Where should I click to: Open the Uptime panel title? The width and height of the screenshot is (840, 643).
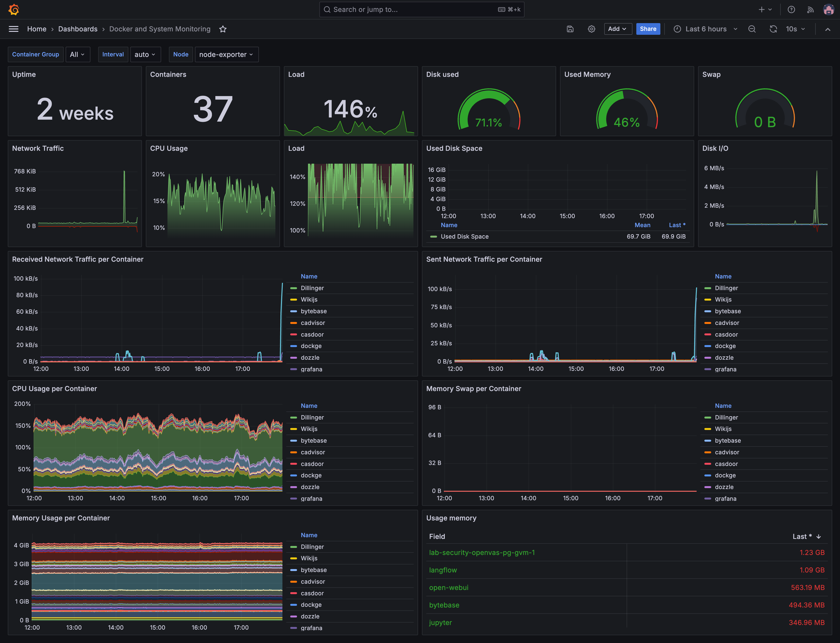(x=24, y=74)
